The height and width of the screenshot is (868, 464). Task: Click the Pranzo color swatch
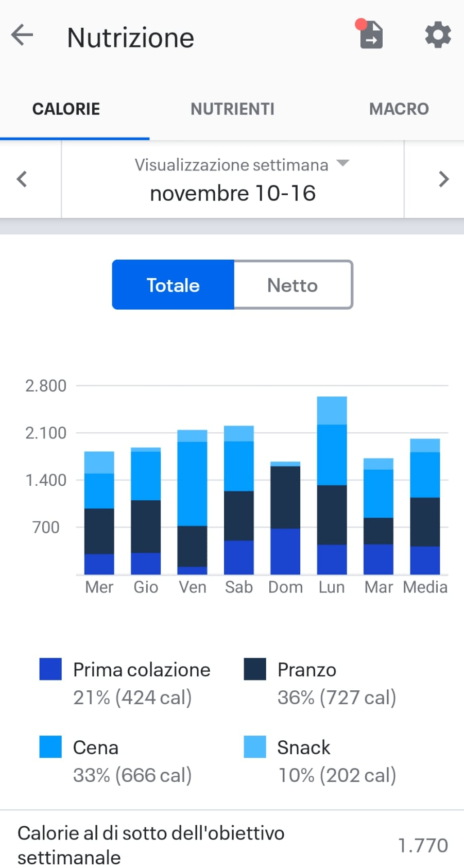pos(255,669)
